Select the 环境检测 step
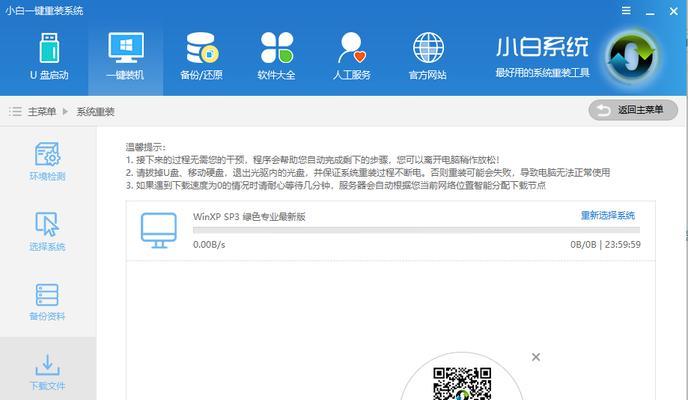Image resolution: width=688 pixels, height=400 pixels. (47, 161)
